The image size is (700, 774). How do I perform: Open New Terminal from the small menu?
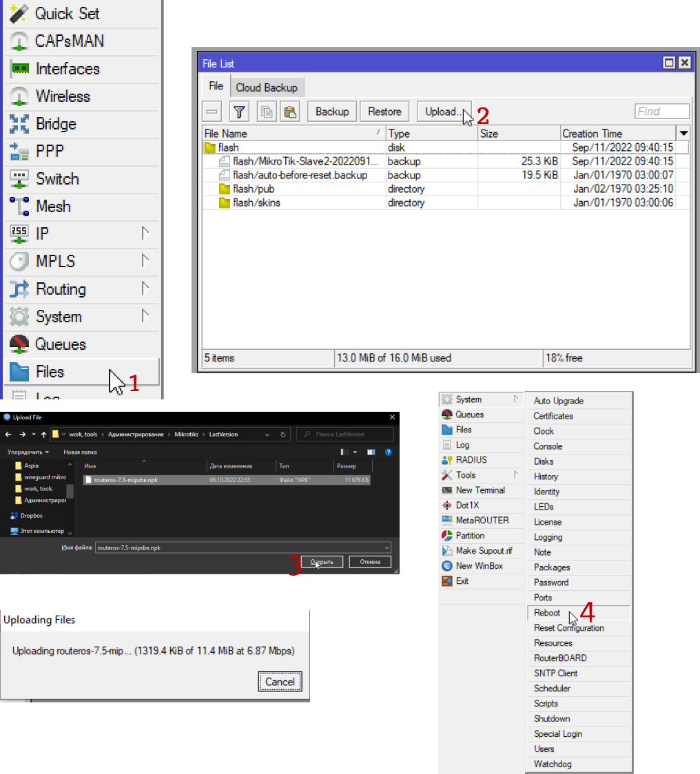click(x=481, y=490)
